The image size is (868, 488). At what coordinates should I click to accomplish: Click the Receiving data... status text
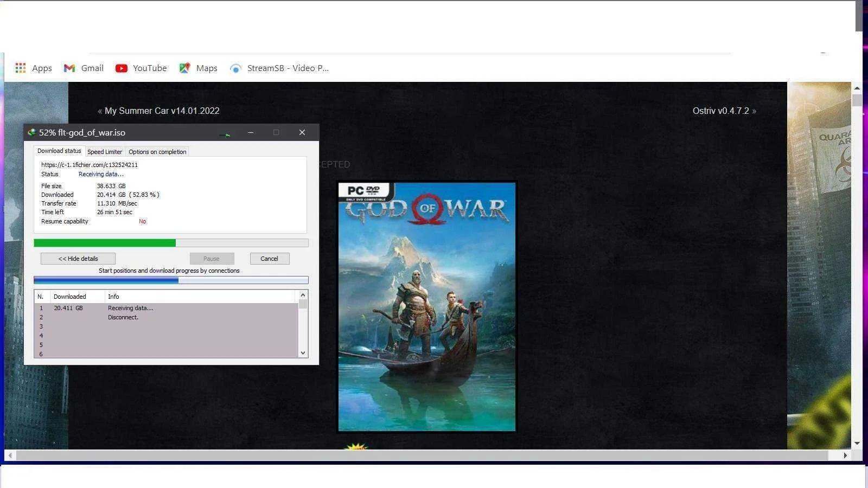pyautogui.click(x=101, y=174)
